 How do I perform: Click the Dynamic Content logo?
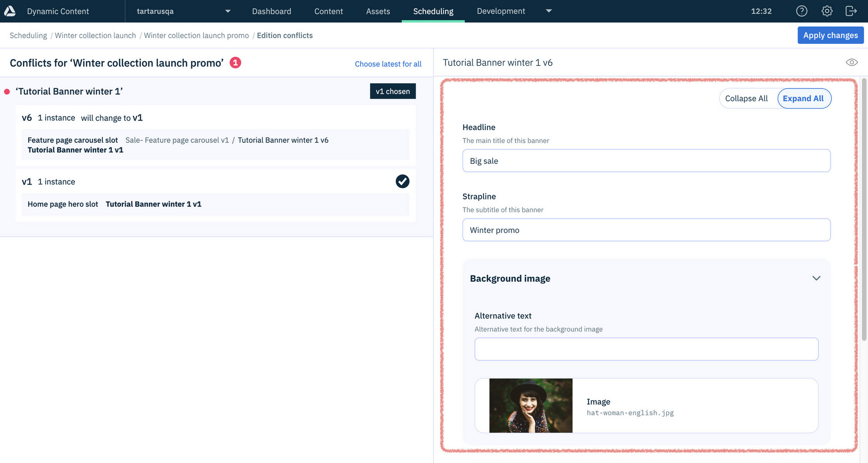[x=10, y=11]
